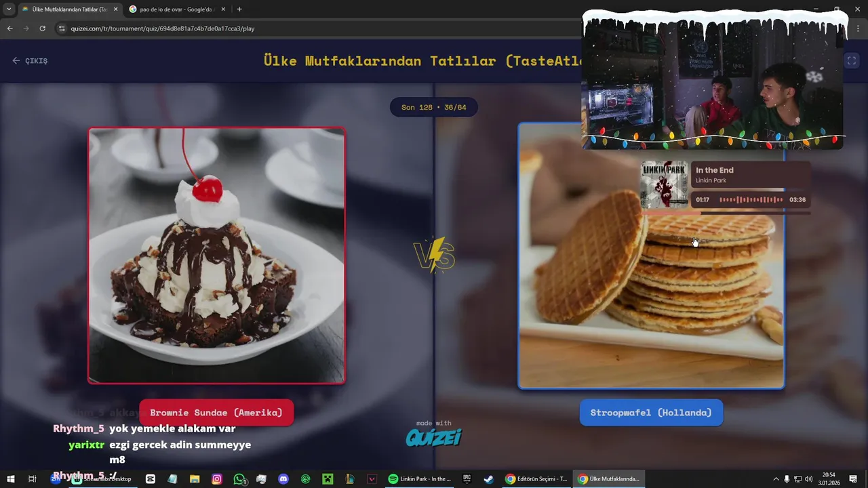Click the Linkin Park album cover
The width and height of the screenshot is (868, 488).
tap(665, 184)
